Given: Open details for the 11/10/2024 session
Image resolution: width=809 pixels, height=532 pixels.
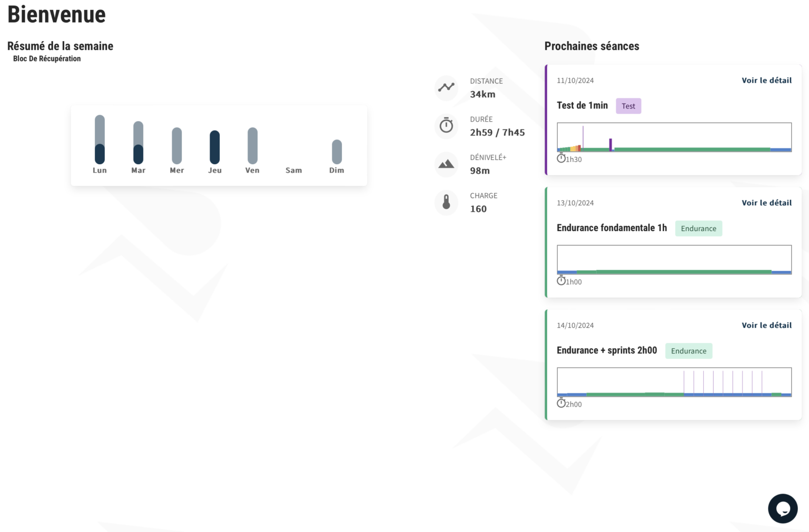Looking at the screenshot, I should 766,81.
